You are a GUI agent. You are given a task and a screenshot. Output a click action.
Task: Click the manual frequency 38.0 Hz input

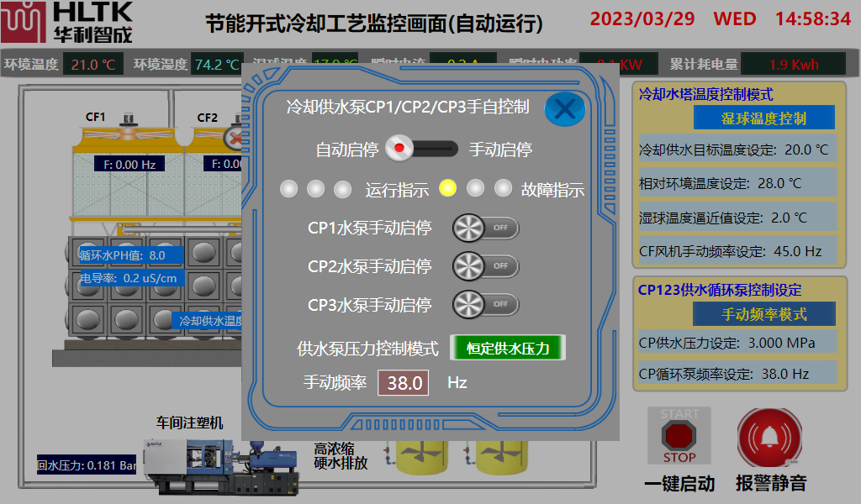pos(403,383)
